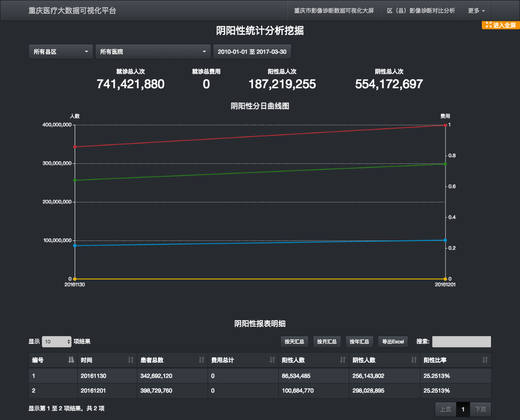Go to 区（县）影像诊断对比分析 page
The image size is (520, 420).
[x=420, y=11]
